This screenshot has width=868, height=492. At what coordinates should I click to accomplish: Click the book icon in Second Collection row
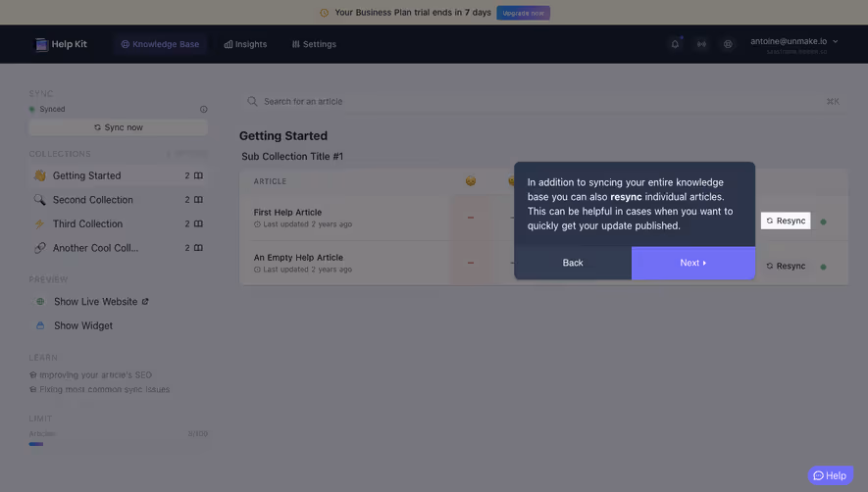pos(198,200)
